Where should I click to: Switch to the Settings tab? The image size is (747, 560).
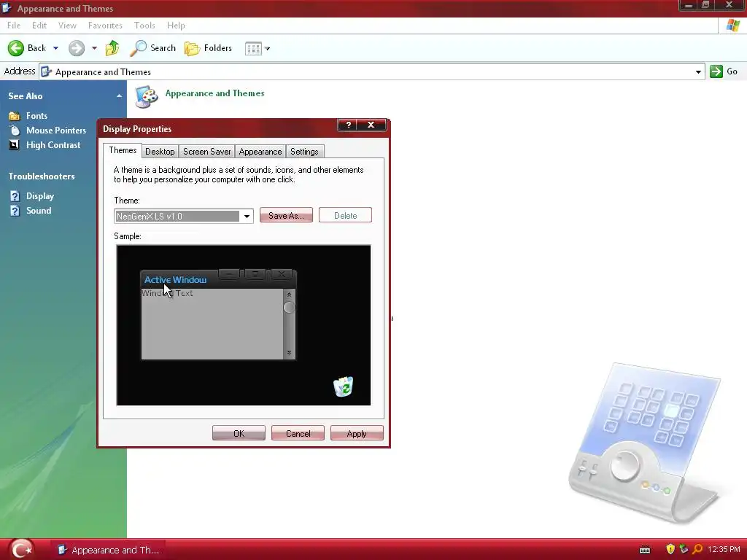(x=304, y=152)
